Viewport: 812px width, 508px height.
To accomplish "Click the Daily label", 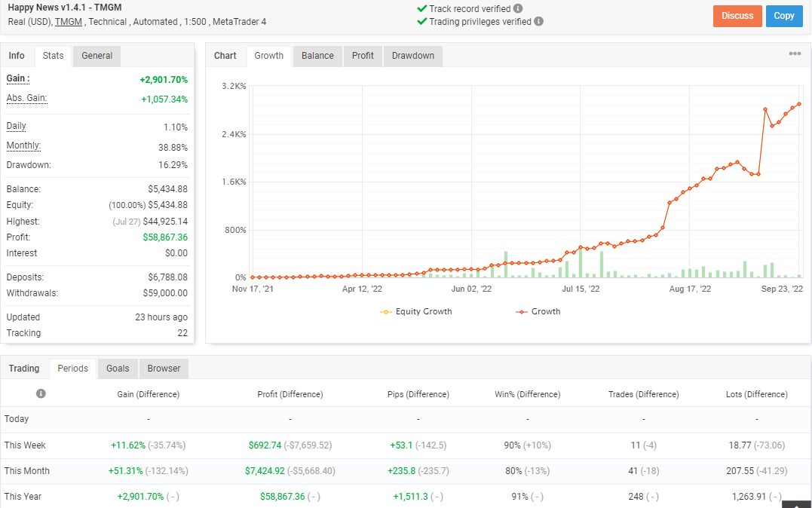I will pos(16,127).
